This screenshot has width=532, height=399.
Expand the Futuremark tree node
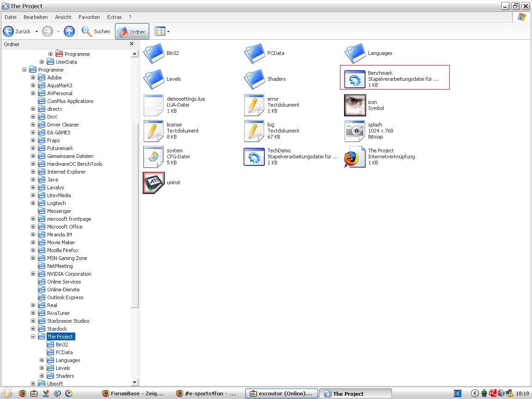[x=33, y=148]
